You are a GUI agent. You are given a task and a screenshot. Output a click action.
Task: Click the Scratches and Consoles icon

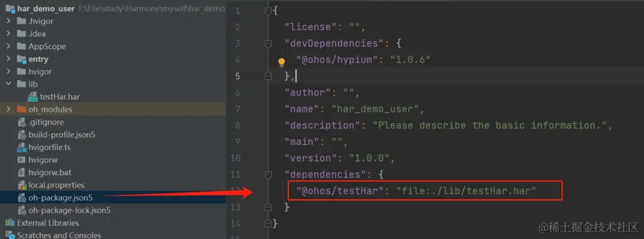[x=10, y=235]
